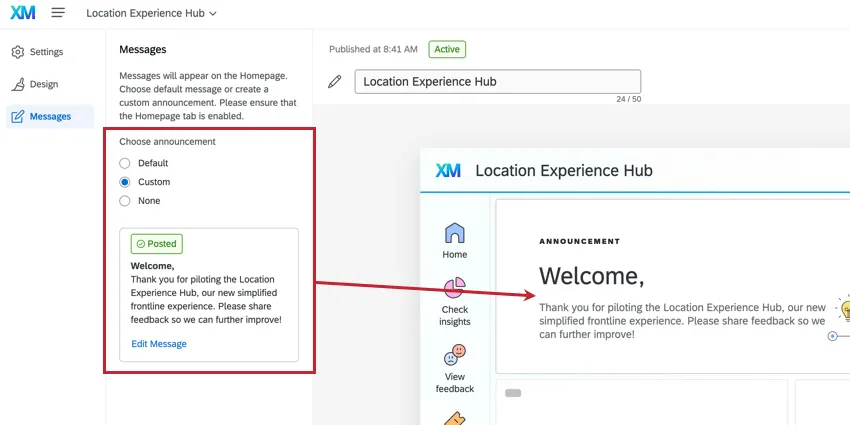Image resolution: width=850 pixels, height=425 pixels.
Task: Select the Default announcement option
Action: pos(125,163)
